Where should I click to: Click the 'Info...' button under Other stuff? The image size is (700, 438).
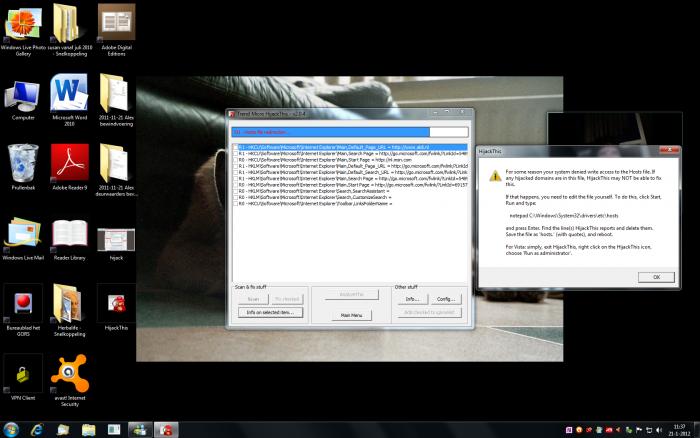(x=412, y=299)
